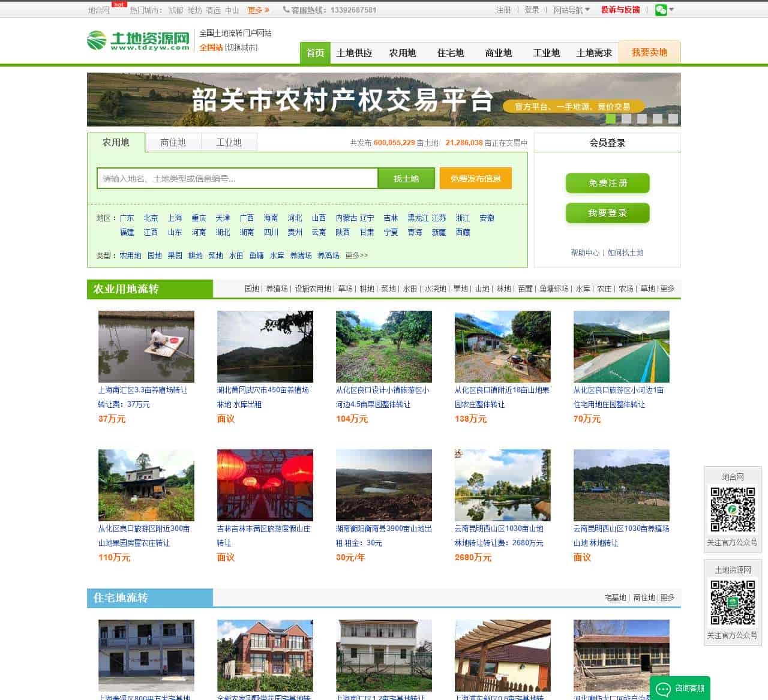The image size is (768, 700).
Task: Open the 从化区良口旅游区附近300亩 listing title
Action: pos(144,536)
